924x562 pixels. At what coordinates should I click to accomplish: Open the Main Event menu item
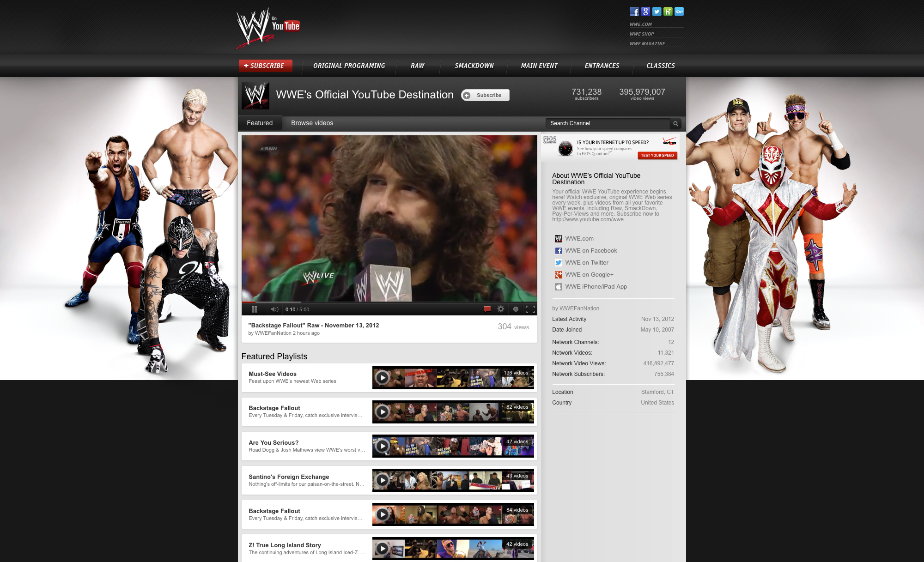539,66
